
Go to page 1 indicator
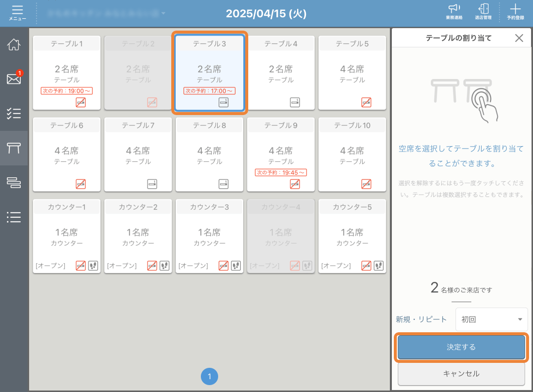209,376
